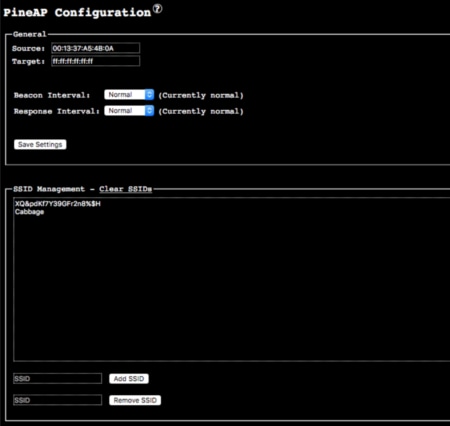450x426 pixels.
Task: Open the Response Interval dropdown
Action: [x=129, y=111]
